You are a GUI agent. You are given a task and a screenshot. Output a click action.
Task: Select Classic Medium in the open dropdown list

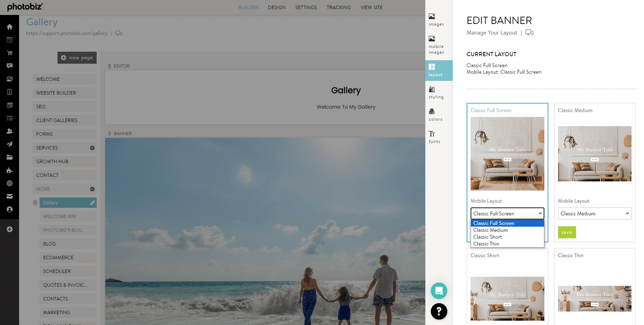(x=490, y=230)
